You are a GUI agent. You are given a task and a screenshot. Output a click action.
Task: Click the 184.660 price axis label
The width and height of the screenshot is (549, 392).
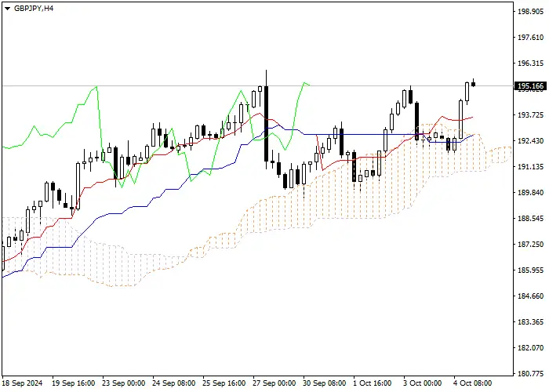[x=530, y=296]
